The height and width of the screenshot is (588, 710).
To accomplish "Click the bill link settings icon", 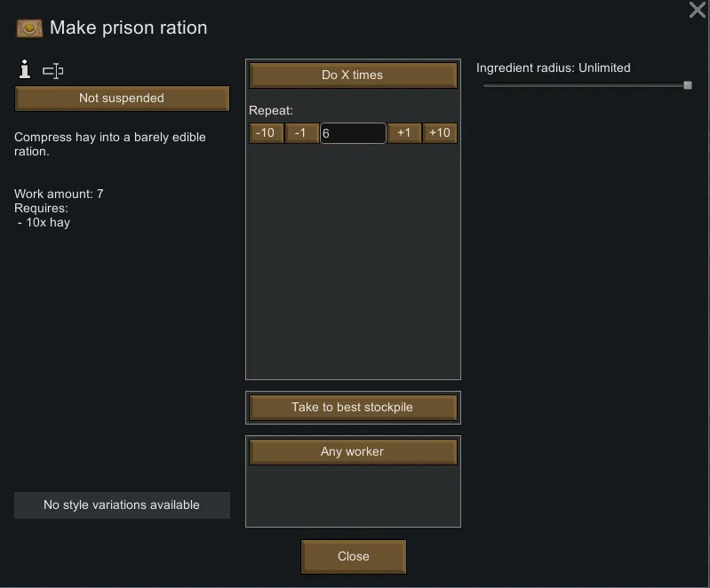I will (53, 70).
